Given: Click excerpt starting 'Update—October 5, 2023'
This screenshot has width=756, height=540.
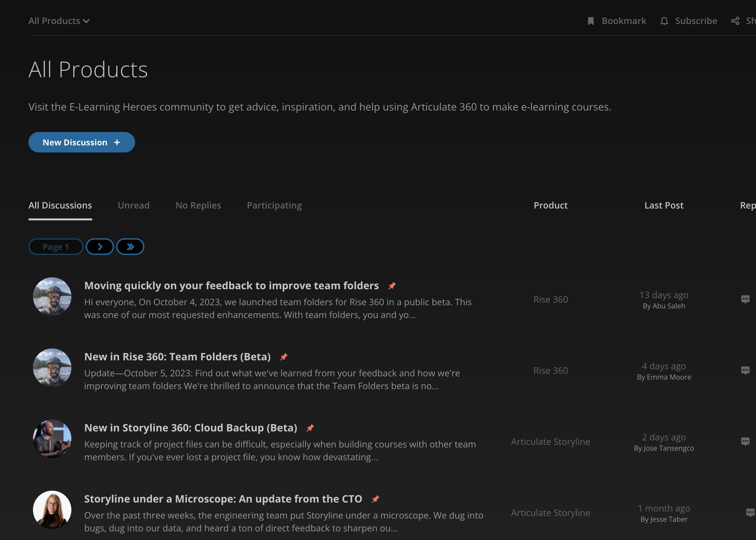Looking at the screenshot, I should (x=272, y=380).
